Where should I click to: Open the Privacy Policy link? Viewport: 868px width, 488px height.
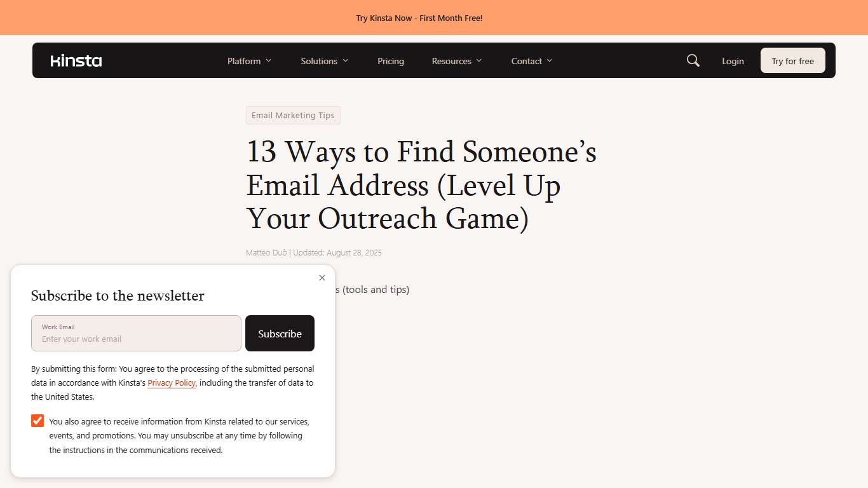[172, 383]
